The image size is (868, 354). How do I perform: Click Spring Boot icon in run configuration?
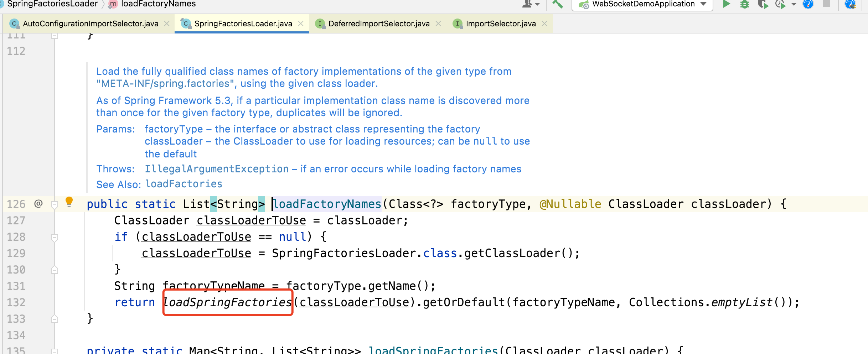pyautogui.click(x=583, y=5)
